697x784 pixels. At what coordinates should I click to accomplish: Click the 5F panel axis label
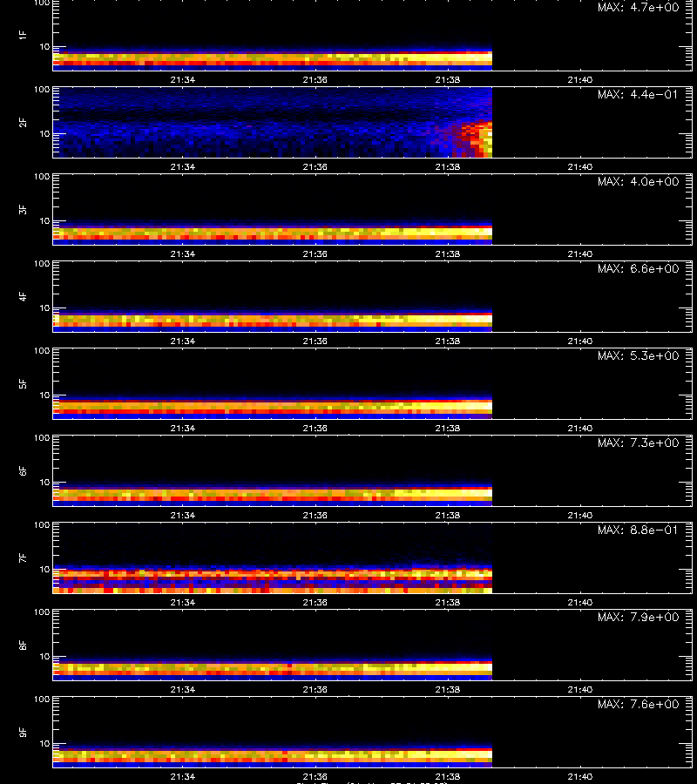coord(23,383)
